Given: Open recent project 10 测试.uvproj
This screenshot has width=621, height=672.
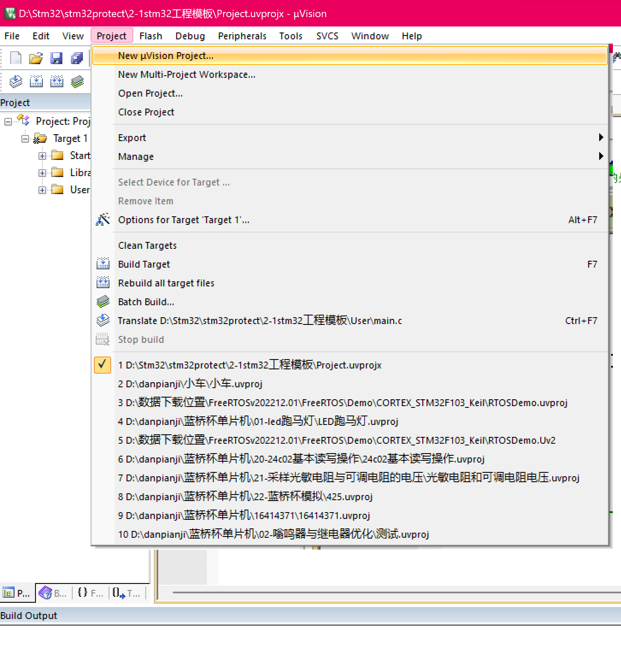Looking at the screenshot, I should pyautogui.click(x=350, y=534).
